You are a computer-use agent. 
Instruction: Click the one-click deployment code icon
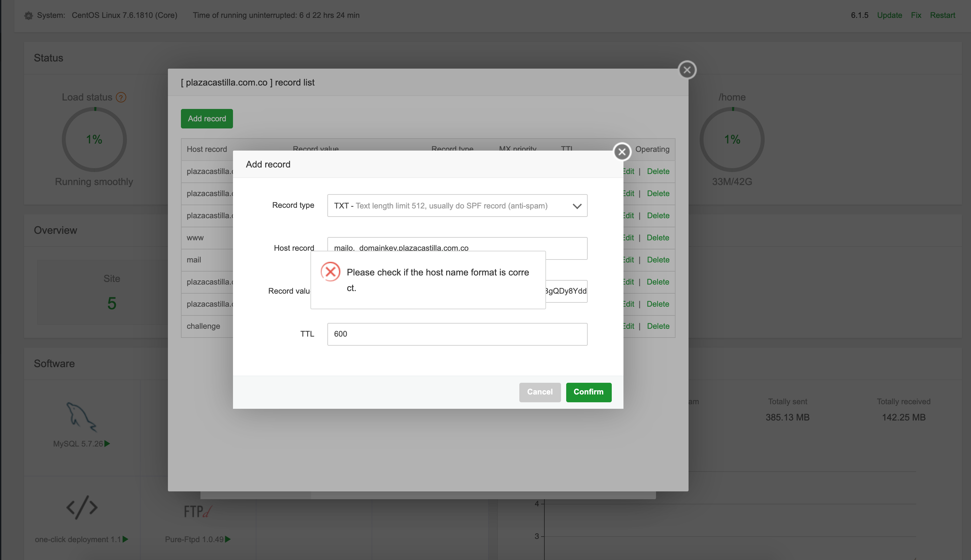click(82, 507)
